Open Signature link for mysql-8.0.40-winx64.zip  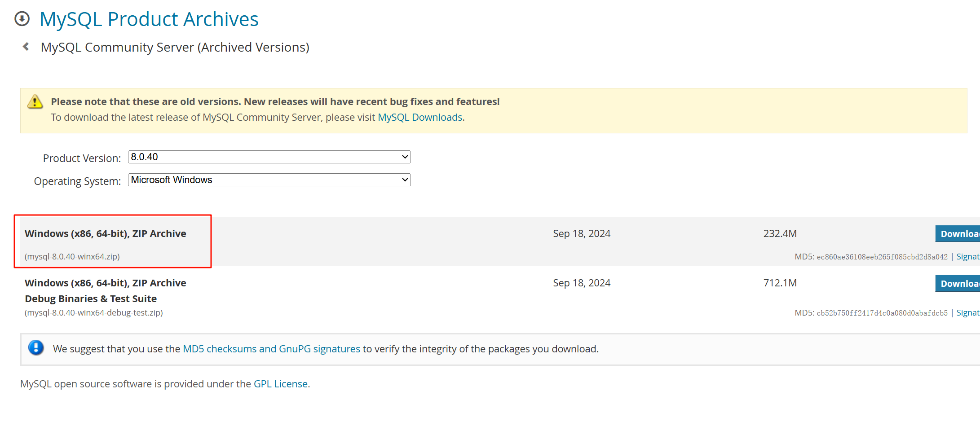coord(968,257)
